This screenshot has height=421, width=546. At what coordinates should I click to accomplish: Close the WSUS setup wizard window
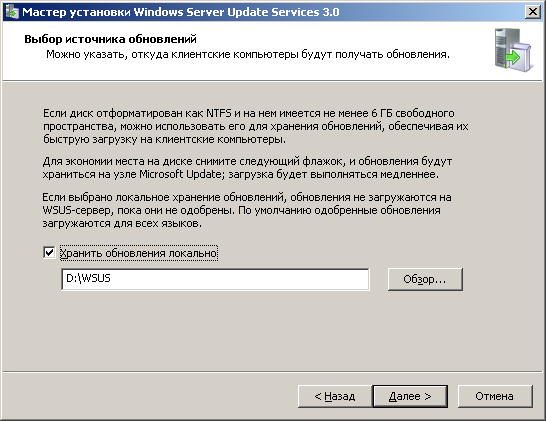coord(533,12)
